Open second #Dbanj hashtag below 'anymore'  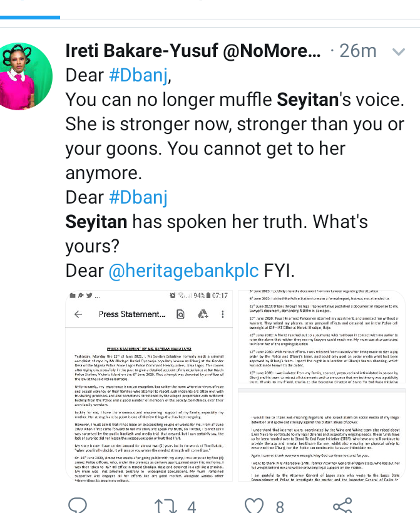pos(139,198)
